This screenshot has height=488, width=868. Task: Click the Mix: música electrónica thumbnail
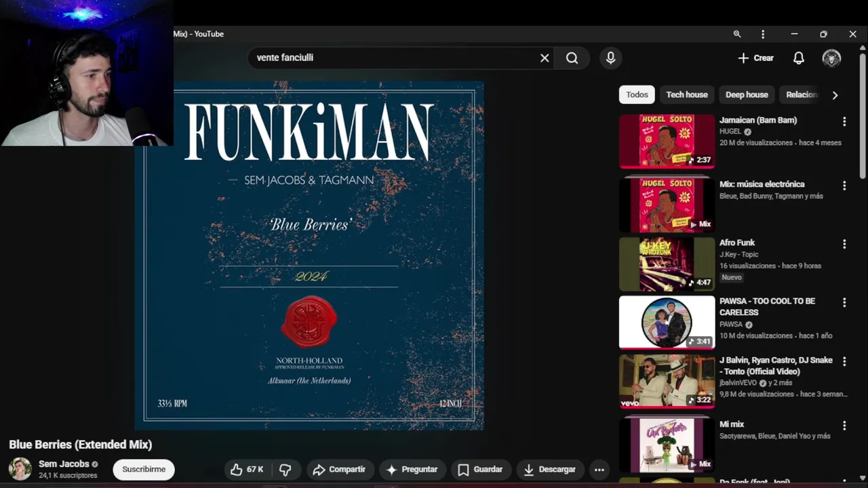pos(667,205)
